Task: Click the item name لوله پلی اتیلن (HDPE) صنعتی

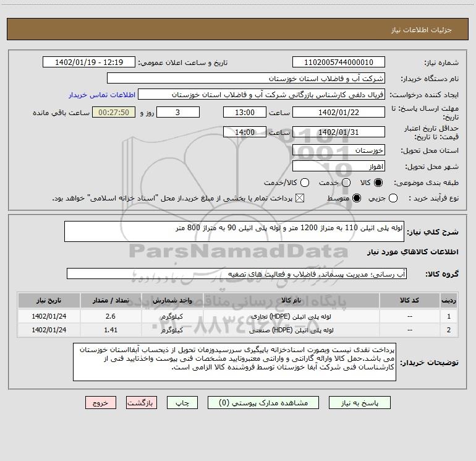Action: click(x=291, y=330)
